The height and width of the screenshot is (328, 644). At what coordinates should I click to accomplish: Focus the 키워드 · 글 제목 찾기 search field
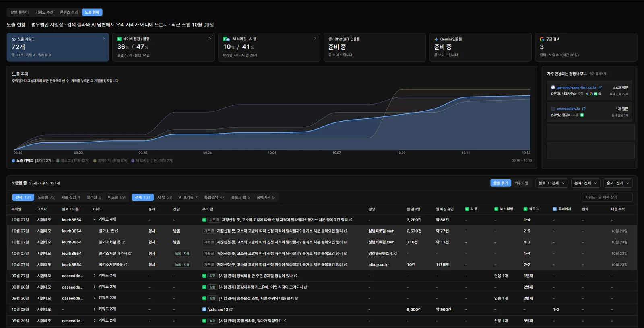(607, 197)
